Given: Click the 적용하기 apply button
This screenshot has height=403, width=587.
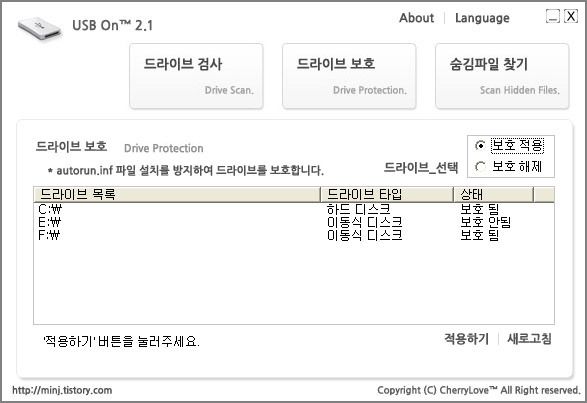Looking at the screenshot, I should (x=466, y=339).
